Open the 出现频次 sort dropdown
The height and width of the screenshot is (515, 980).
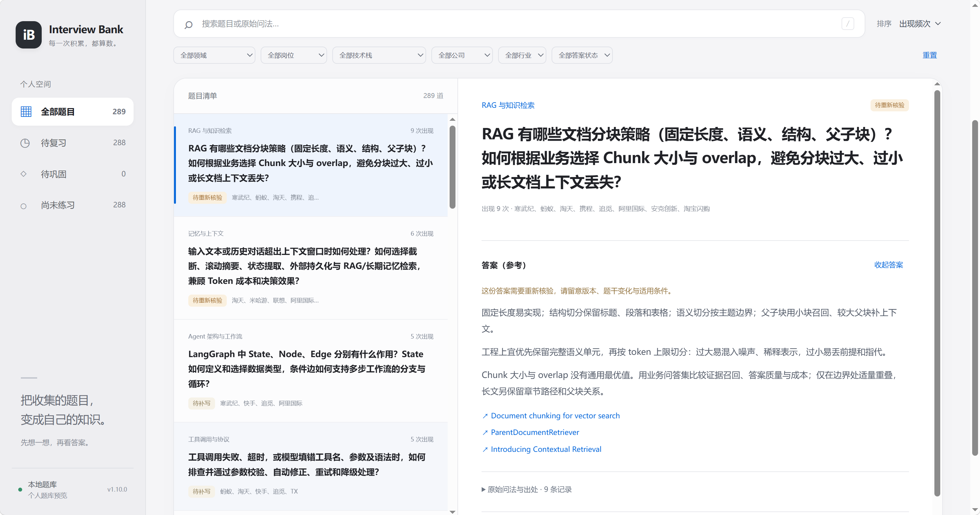coord(920,23)
